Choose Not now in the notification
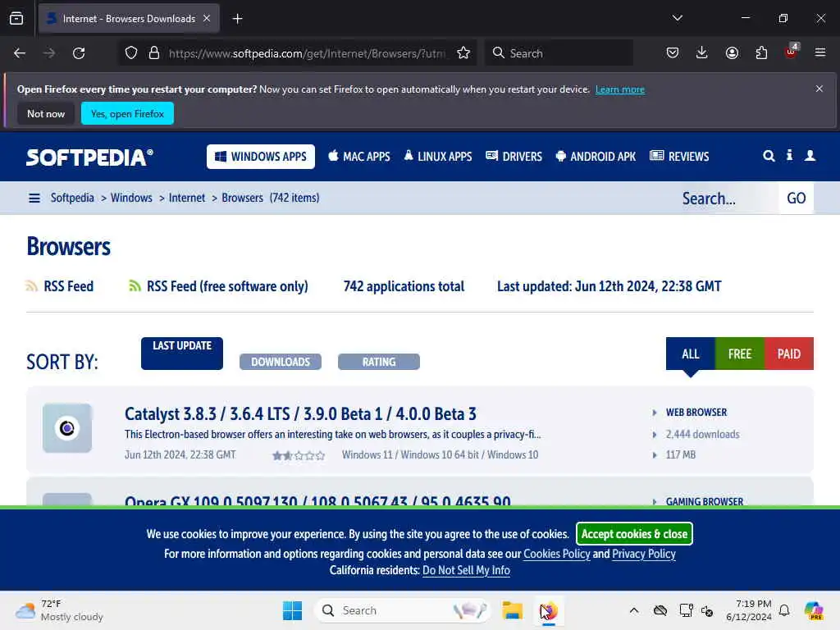This screenshot has height=630, width=840. pyautogui.click(x=46, y=113)
